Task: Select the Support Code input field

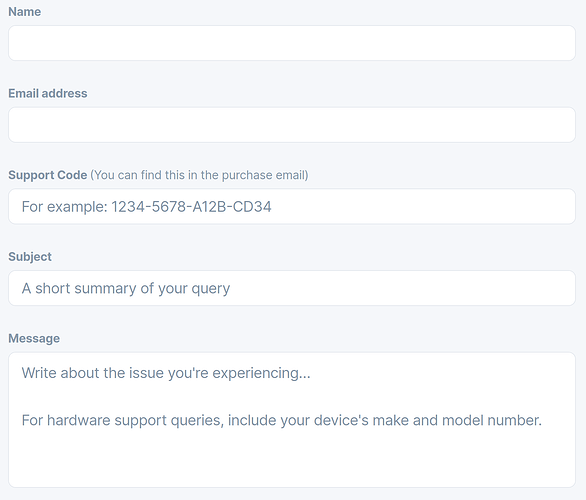Action: [x=292, y=206]
